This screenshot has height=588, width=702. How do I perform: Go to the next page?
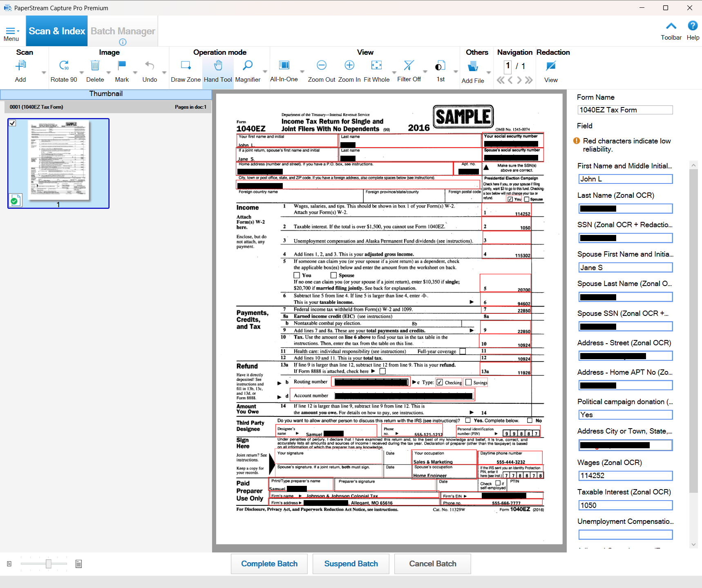519,80
